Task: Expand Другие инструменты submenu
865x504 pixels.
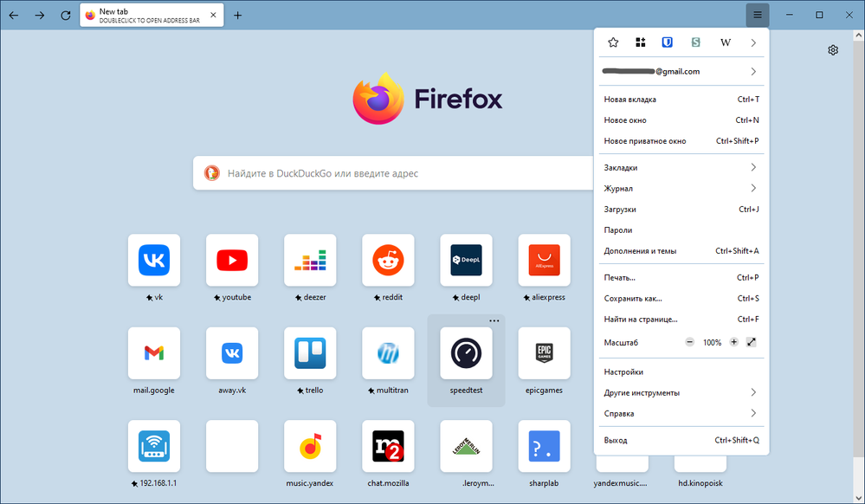Action: pos(681,392)
